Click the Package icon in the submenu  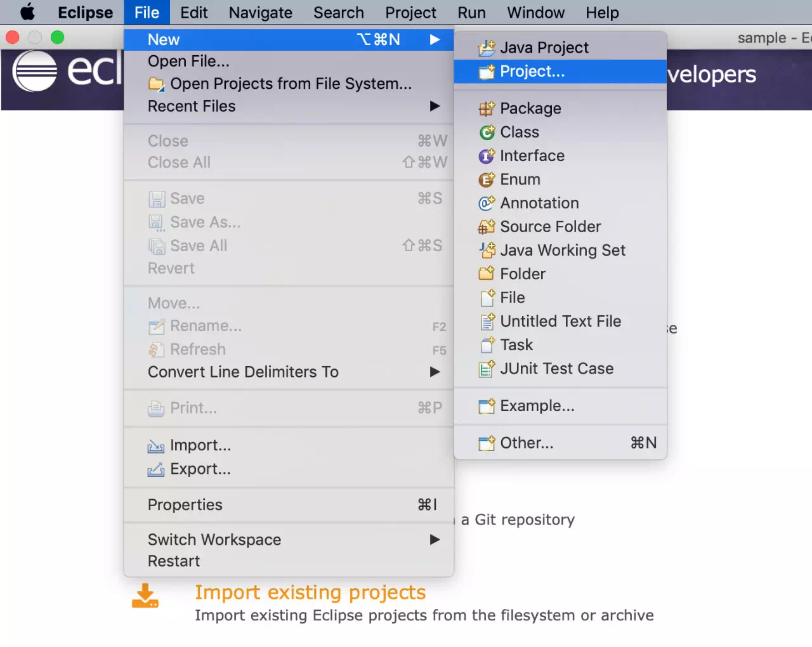tap(487, 108)
